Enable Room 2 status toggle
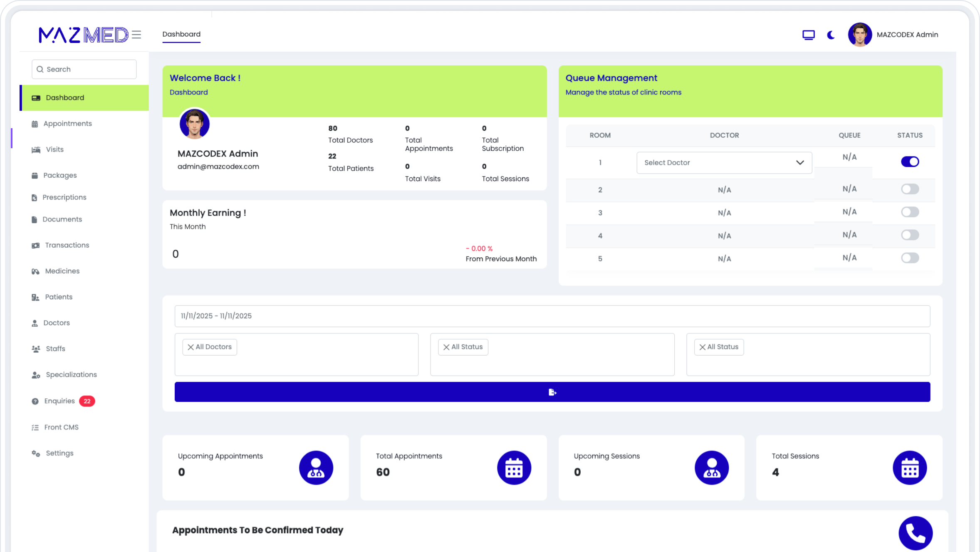 [x=910, y=189]
